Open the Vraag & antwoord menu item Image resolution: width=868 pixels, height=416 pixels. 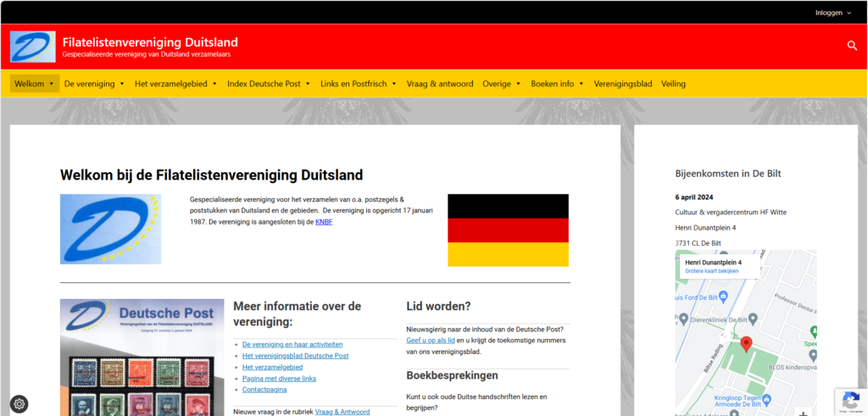[440, 84]
